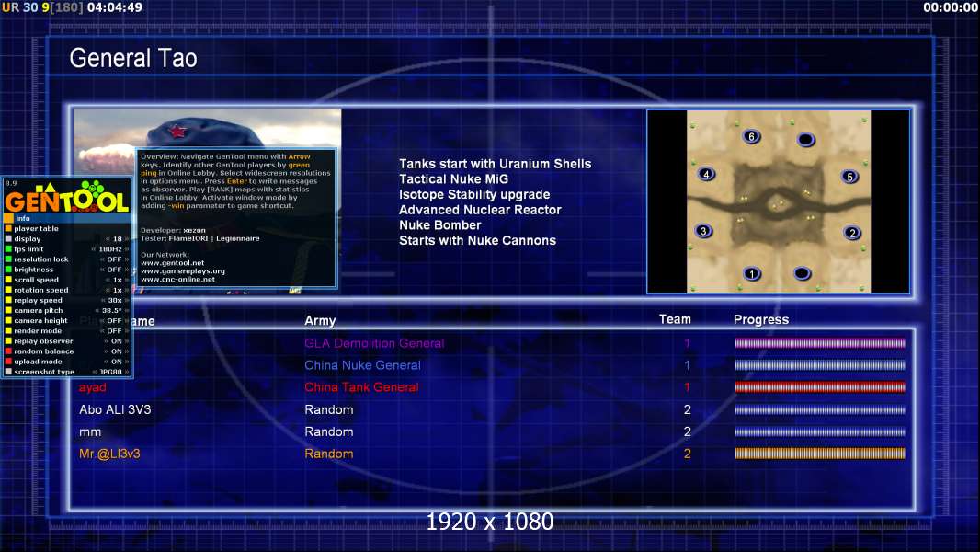The image size is (980, 552).
Task: Click the 180Hz fps limit value
Action: pyautogui.click(x=110, y=248)
